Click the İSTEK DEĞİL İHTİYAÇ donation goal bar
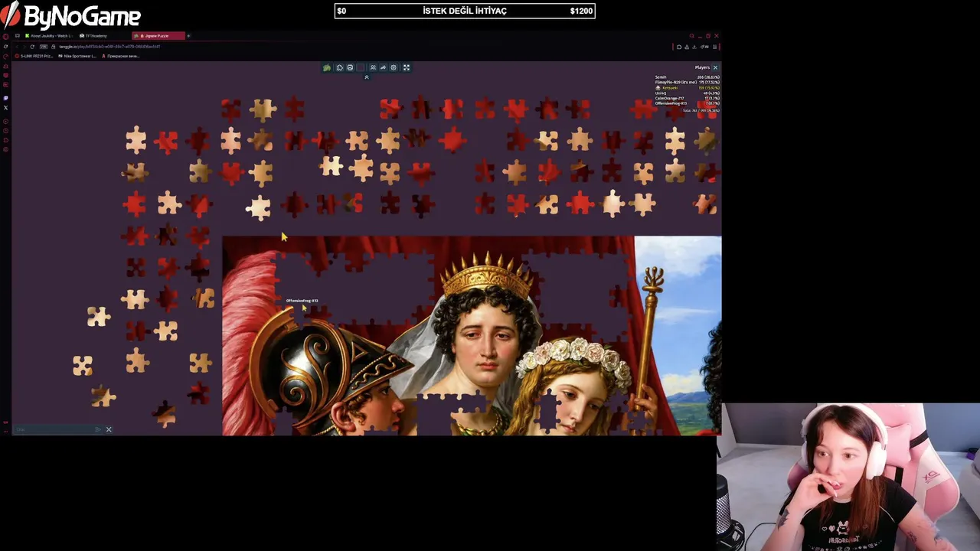The height and width of the screenshot is (551, 980). [x=465, y=11]
